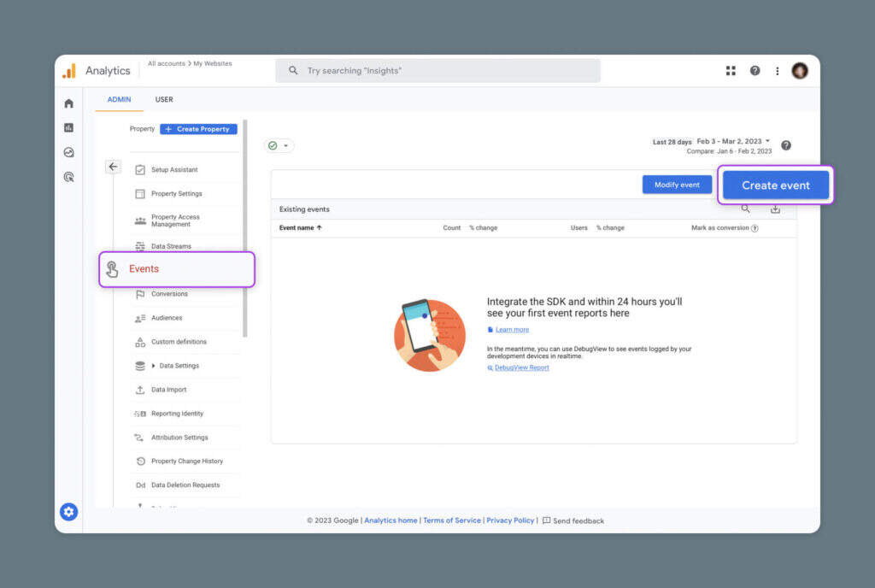Switch to the USER tab
875x588 pixels.
pos(164,100)
